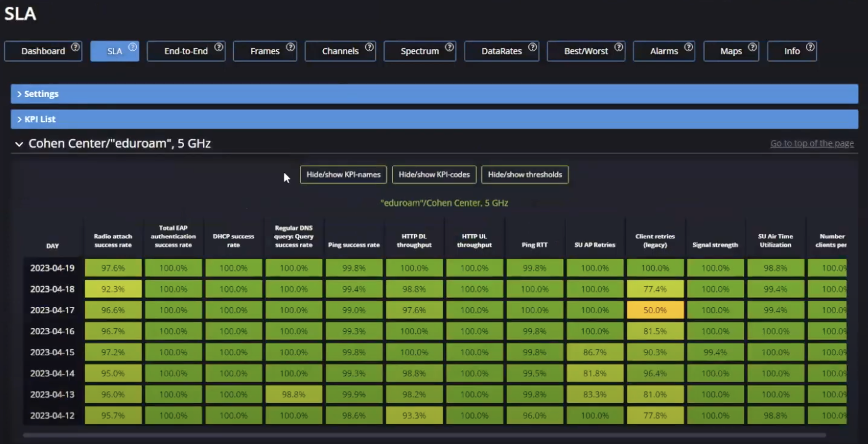Click the Go to top of the page link
Image resolution: width=868 pixels, height=444 pixels.
(x=811, y=143)
